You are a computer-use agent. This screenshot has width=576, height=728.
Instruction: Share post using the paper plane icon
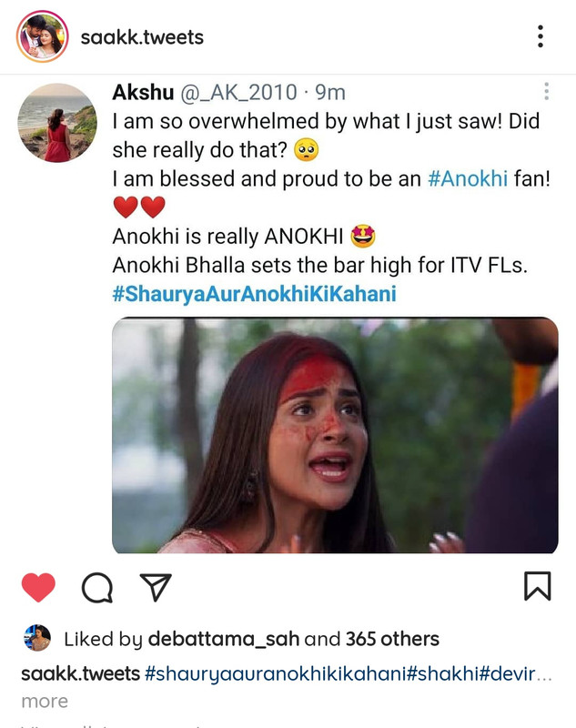(156, 587)
